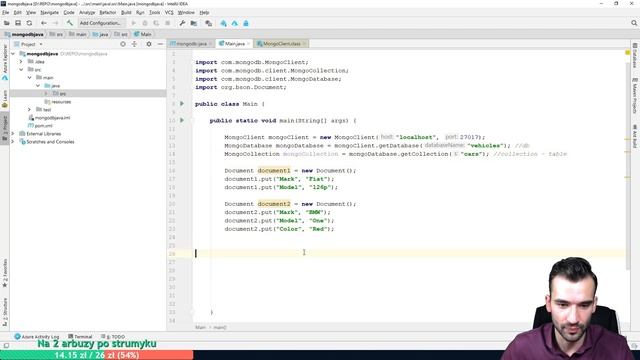Collapse the main folder in tree
Image resolution: width=640 pixels, height=360 pixels.
point(29,78)
